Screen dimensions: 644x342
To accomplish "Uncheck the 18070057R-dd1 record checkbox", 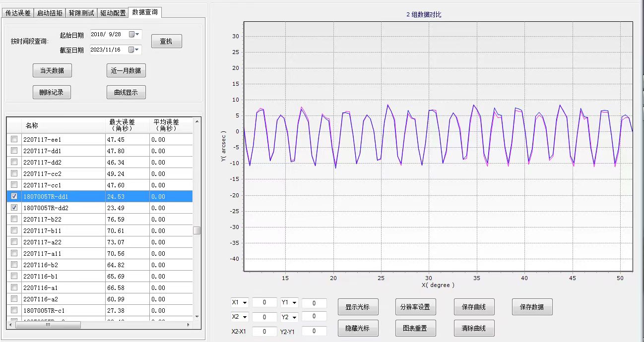I will tap(14, 196).
